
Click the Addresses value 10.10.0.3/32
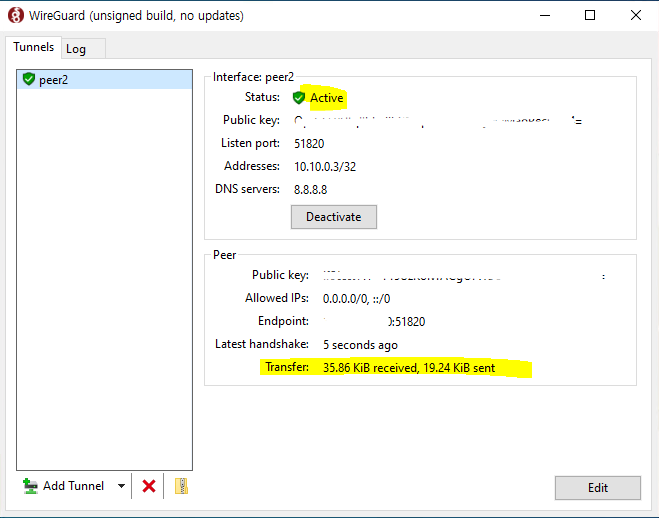[325, 167]
